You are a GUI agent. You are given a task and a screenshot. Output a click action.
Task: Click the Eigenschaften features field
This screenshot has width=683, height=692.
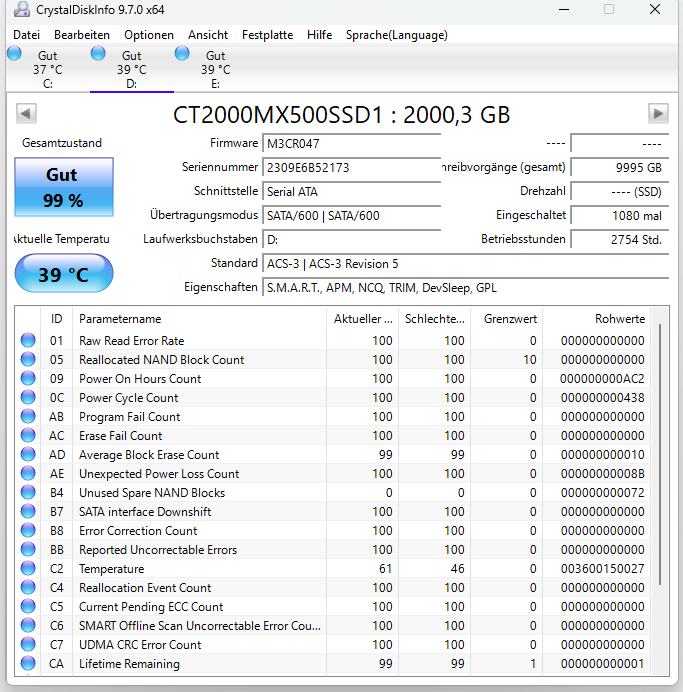tap(465, 288)
